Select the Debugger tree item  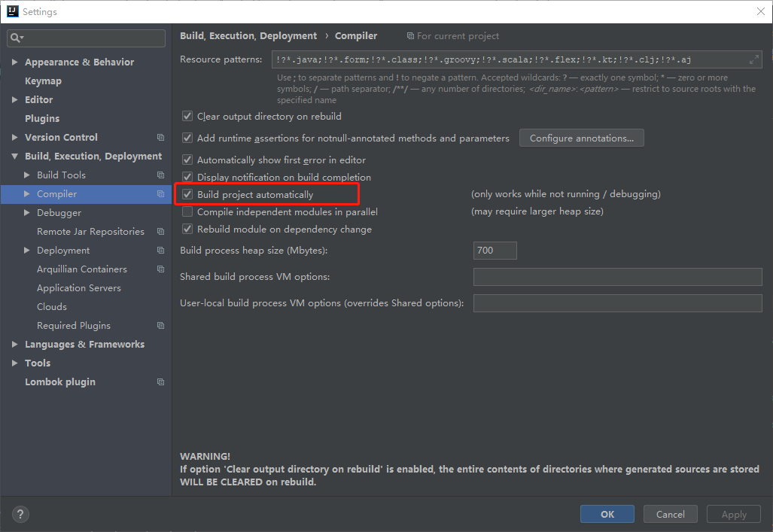(x=59, y=212)
